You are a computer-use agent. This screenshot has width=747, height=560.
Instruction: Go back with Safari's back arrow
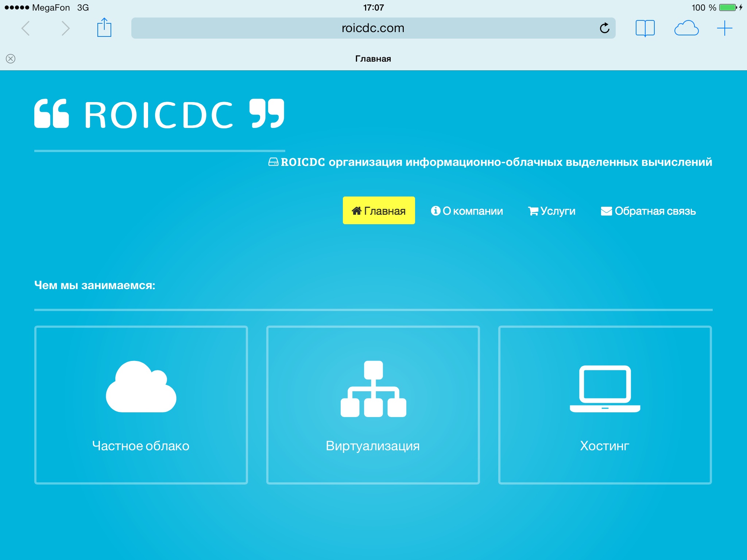pos(26,28)
